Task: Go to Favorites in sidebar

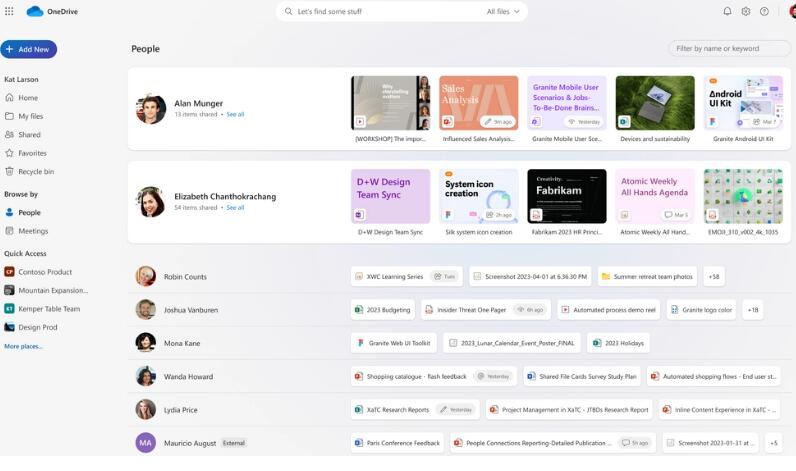Action: pos(32,153)
